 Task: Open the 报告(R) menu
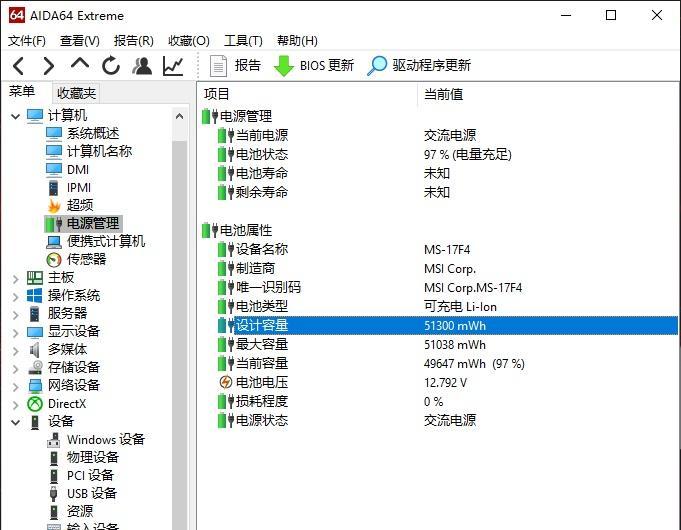pyautogui.click(x=134, y=40)
